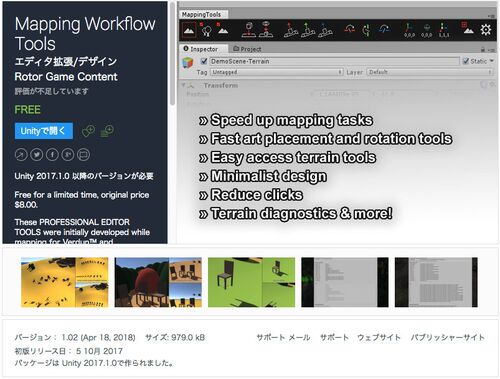This screenshot has height=379, width=500.
Task: Click the terrain diagnostics mountain icon near gear
Action: coord(467,29)
